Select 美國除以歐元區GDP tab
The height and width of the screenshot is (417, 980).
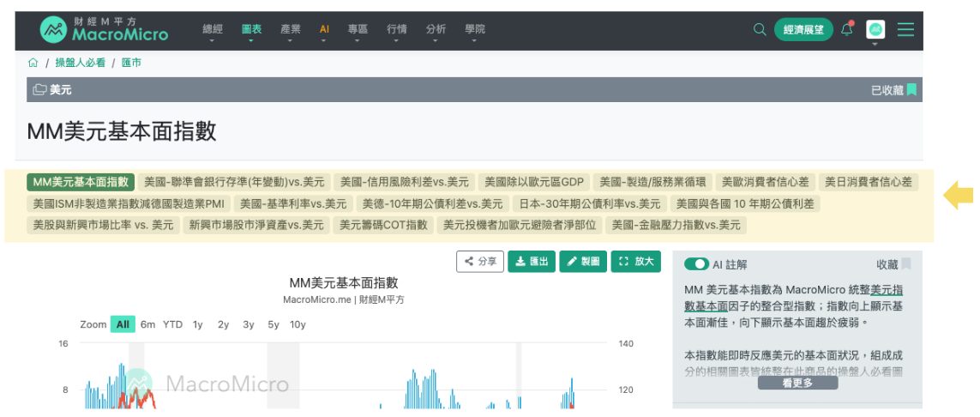(534, 182)
